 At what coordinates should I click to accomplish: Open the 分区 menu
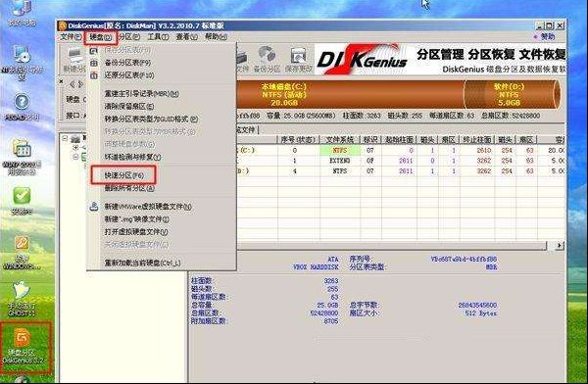pos(129,37)
